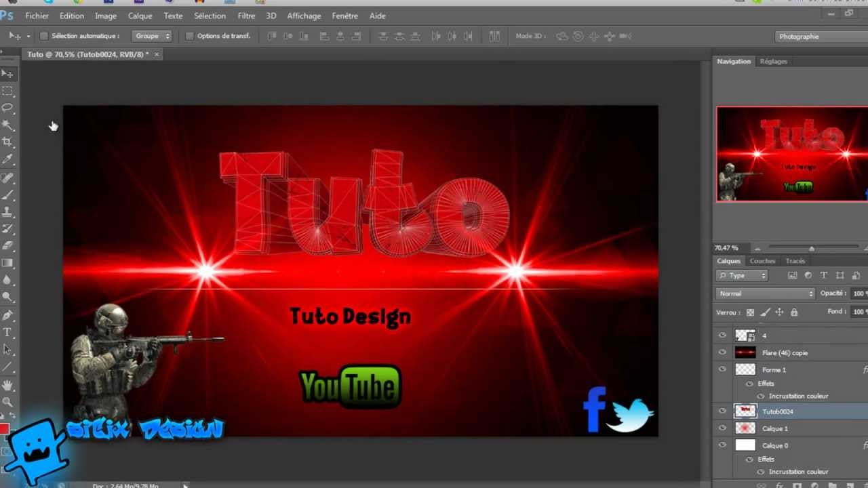The width and height of the screenshot is (868, 488).
Task: Select the Hand tool
Action: click(x=7, y=385)
